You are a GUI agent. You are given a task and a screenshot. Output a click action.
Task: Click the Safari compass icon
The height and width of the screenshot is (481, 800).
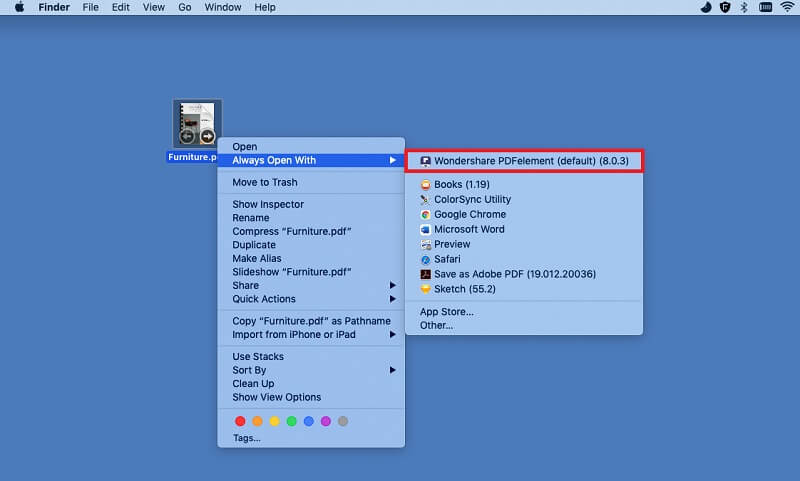pos(425,259)
